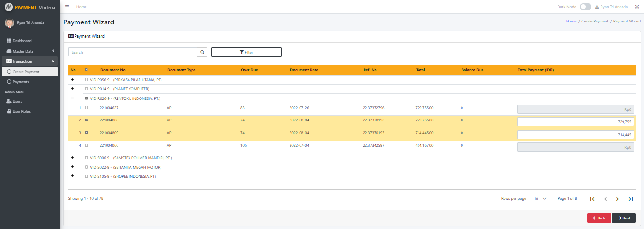Check the box for document 221004627
644x229 pixels.
tap(86, 108)
